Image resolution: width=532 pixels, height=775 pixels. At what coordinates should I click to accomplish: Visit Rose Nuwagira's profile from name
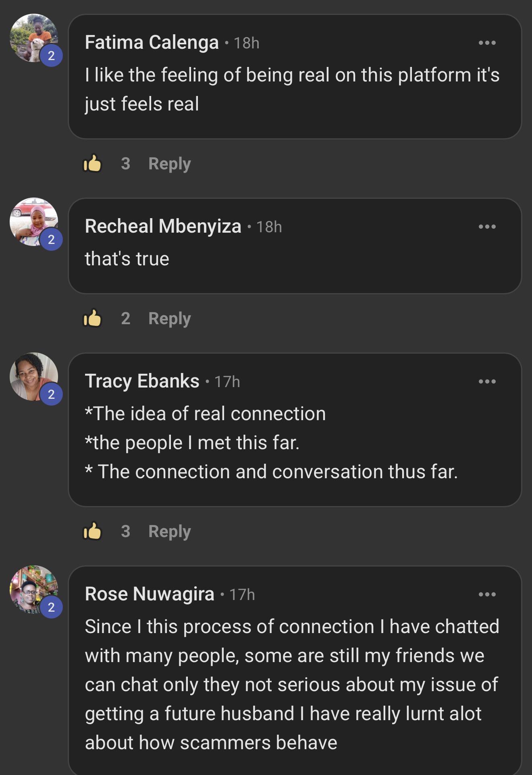[x=150, y=594]
